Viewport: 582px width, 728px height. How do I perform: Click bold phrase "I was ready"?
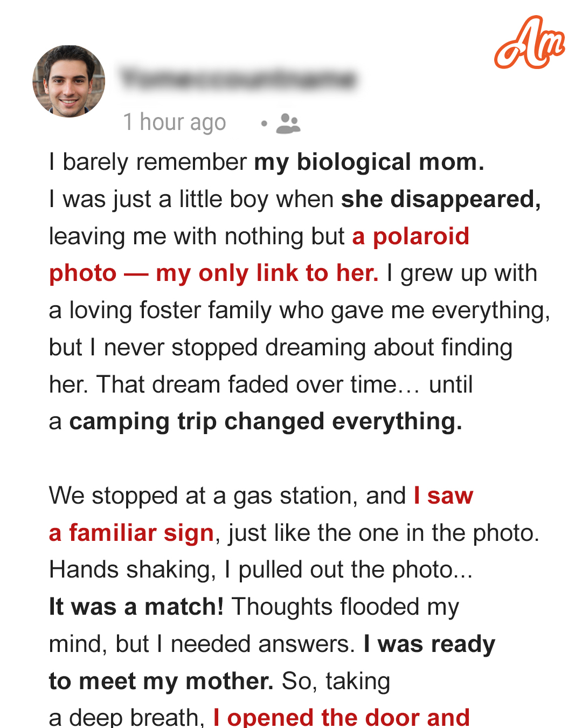[x=429, y=644]
